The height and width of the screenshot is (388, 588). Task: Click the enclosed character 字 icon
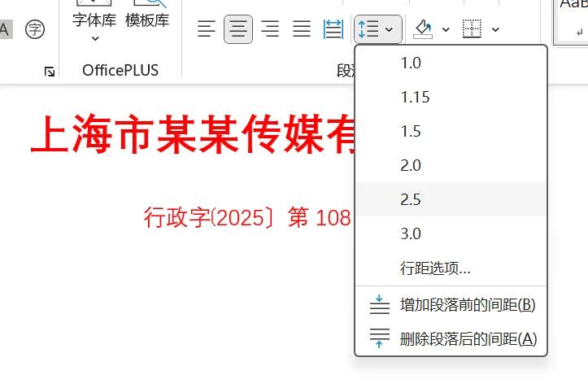point(34,30)
